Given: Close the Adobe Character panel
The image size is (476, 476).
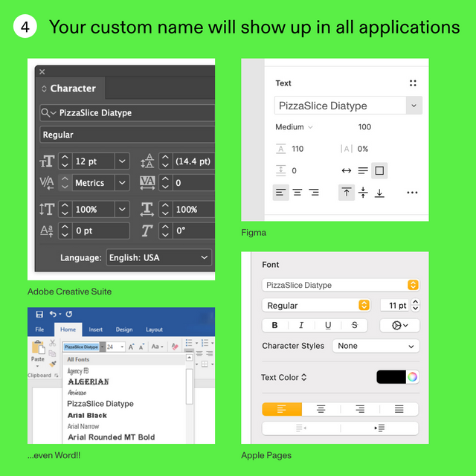Looking at the screenshot, I should point(42,71).
